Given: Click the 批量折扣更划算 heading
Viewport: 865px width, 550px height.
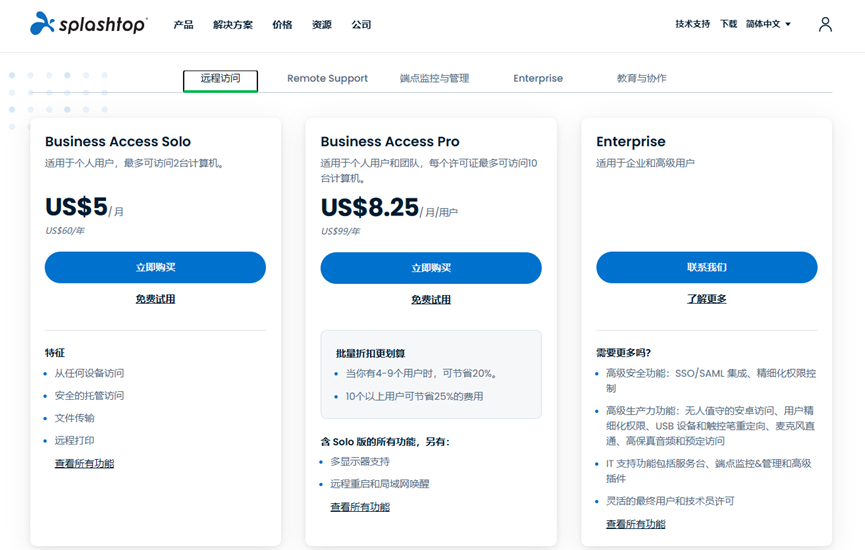Looking at the screenshot, I should click(371, 354).
